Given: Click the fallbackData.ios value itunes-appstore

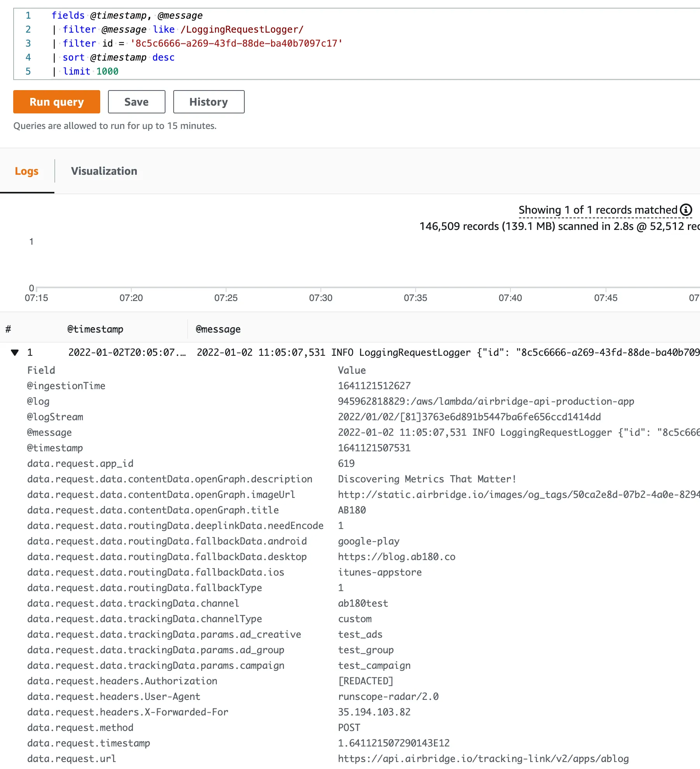Looking at the screenshot, I should coord(380,572).
